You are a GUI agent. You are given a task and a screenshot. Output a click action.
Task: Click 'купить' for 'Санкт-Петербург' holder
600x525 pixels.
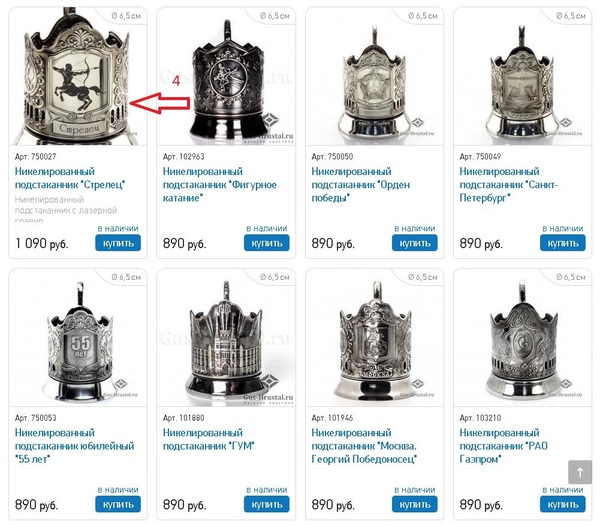point(562,243)
